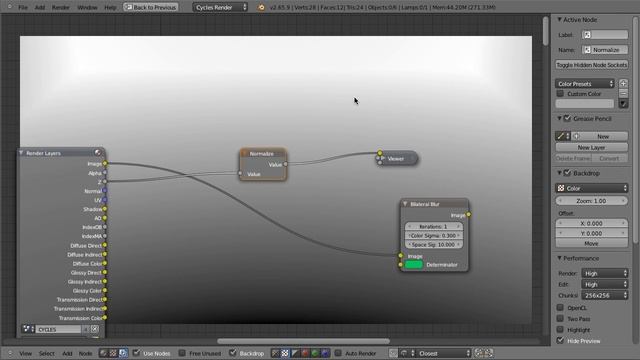Enable the Auto Render checkbox
This screenshot has width=640, height=360.
[338, 353]
